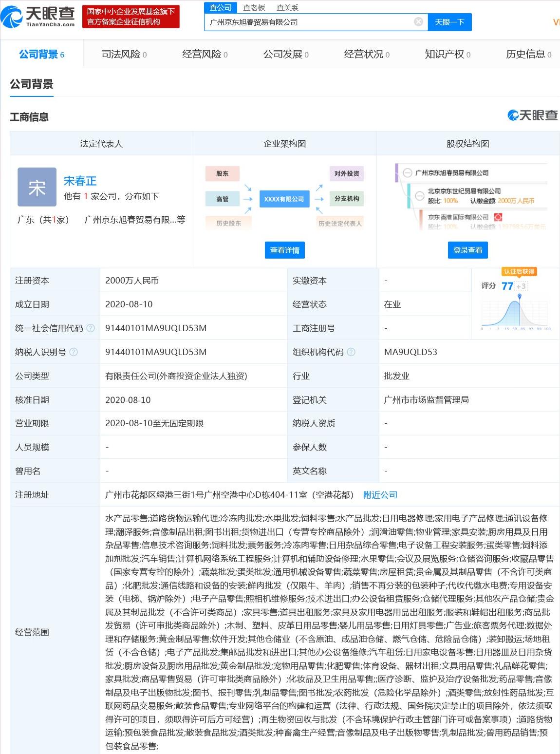Click the 工商信息 section heading

[x=29, y=117]
